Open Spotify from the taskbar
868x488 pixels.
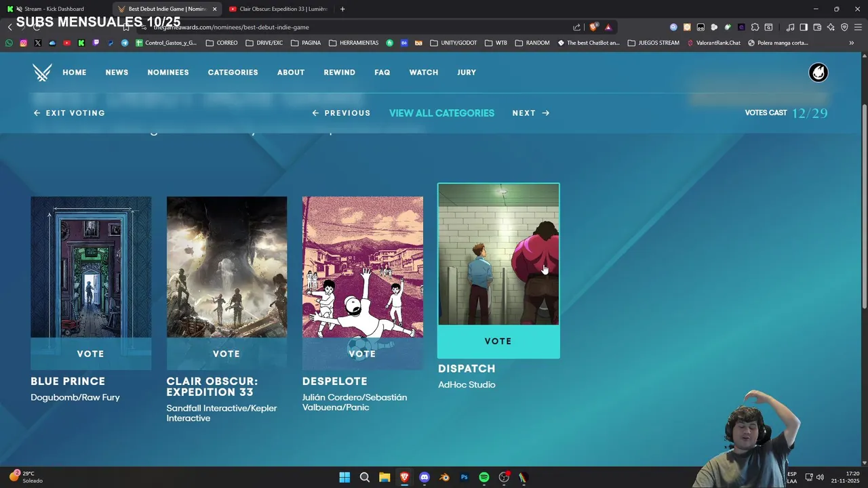tap(484, 477)
